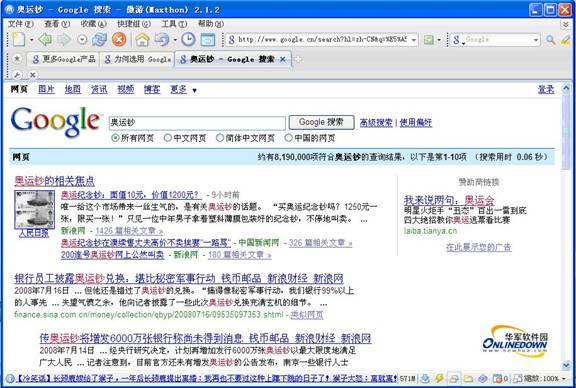Viewport: 576px width, 388px height.
Task: Select the 中文网页 radio button
Action: (168, 138)
